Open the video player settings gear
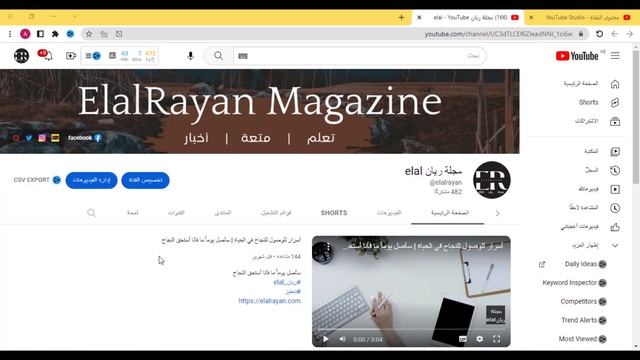The width and height of the screenshot is (640, 360). (480, 339)
